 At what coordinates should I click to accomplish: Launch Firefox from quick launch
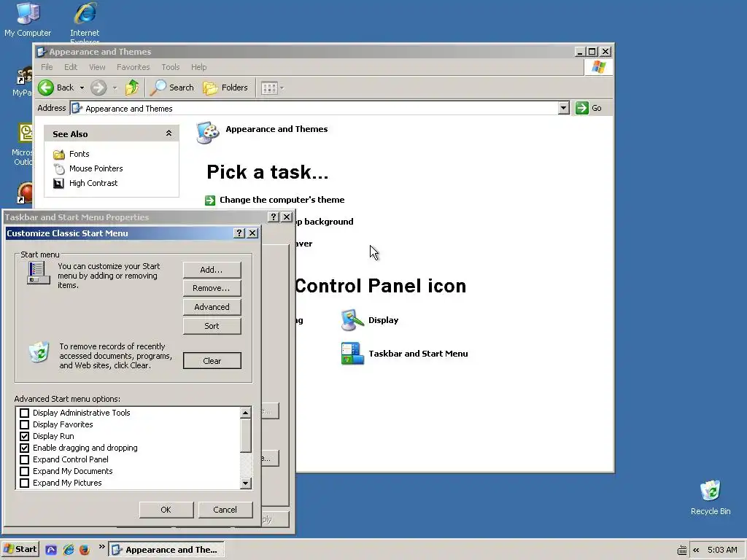[85, 550]
